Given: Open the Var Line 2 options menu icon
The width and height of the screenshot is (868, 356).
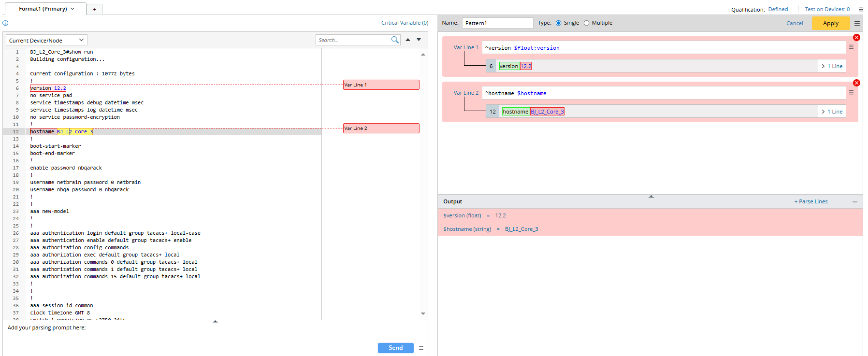Looking at the screenshot, I should 852,92.
